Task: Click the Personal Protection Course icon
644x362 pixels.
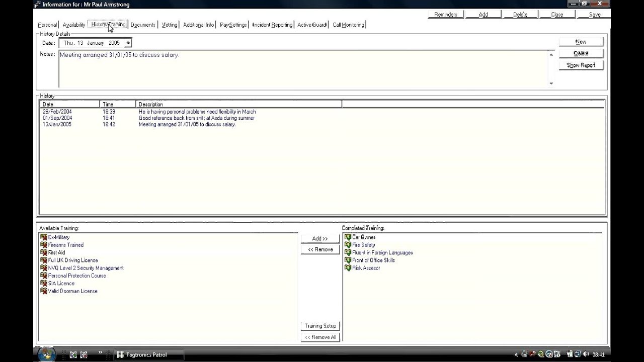Action: click(x=44, y=276)
